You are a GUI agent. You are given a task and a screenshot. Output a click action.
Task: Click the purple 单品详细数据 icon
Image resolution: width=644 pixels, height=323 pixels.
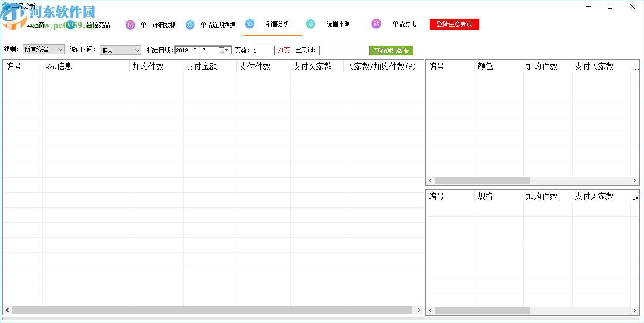(x=130, y=25)
